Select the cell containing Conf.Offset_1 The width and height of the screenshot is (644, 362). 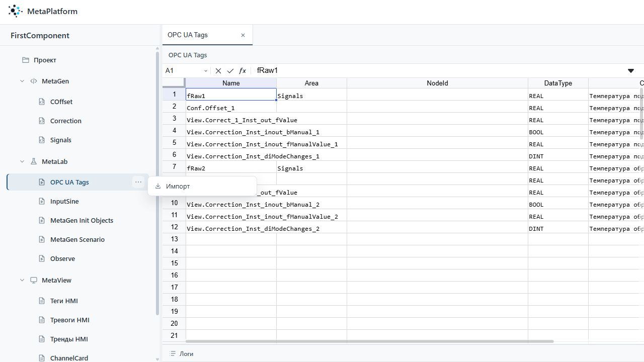pos(231,108)
